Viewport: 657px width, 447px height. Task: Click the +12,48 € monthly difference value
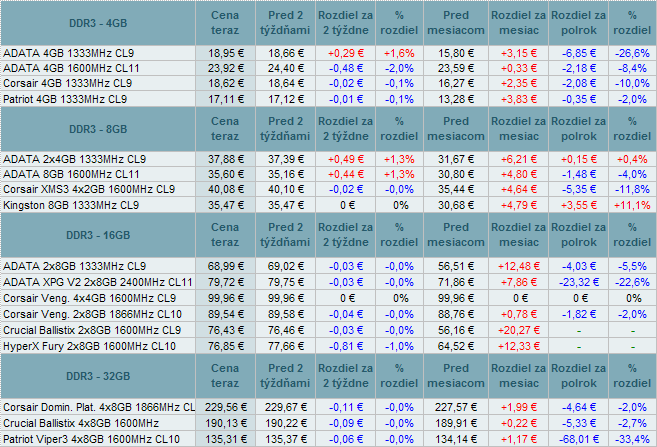tap(519, 266)
